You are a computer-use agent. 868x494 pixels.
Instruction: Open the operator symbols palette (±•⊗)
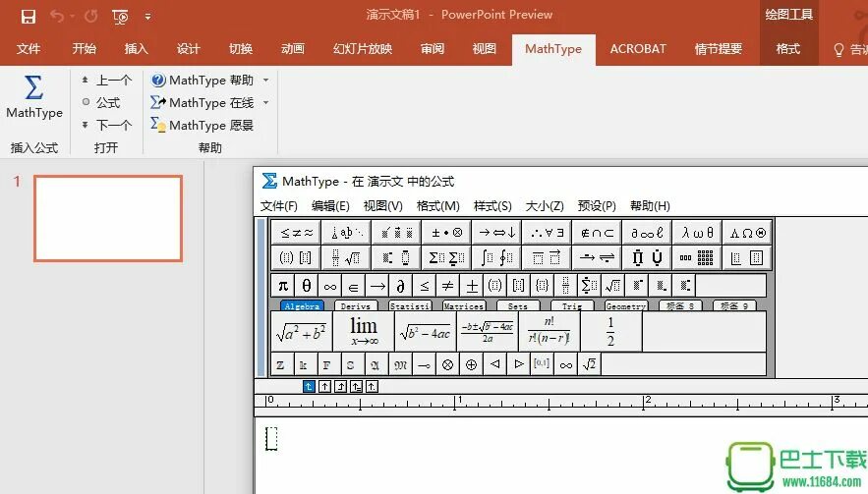(446, 233)
